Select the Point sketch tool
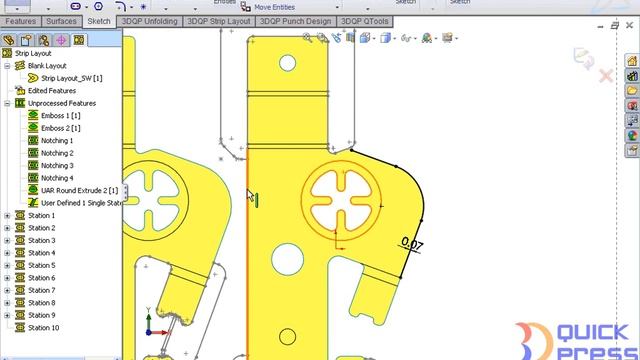The height and width of the screenshot is (360, 640). point(143,7)
